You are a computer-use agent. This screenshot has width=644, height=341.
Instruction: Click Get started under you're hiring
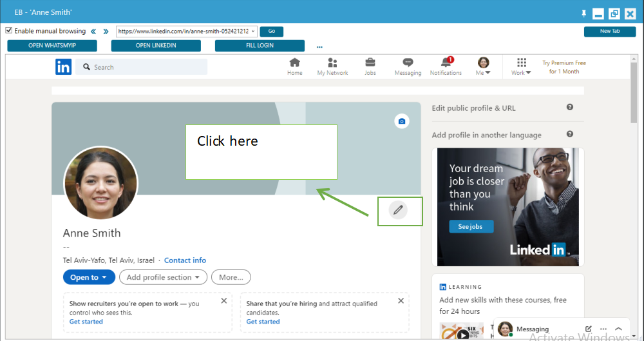(x=263, y=322)
